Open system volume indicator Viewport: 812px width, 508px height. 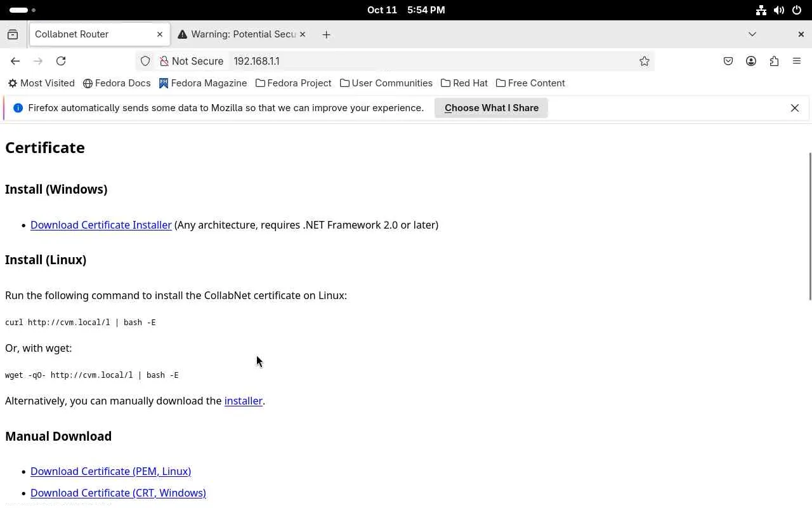[779, 10]
